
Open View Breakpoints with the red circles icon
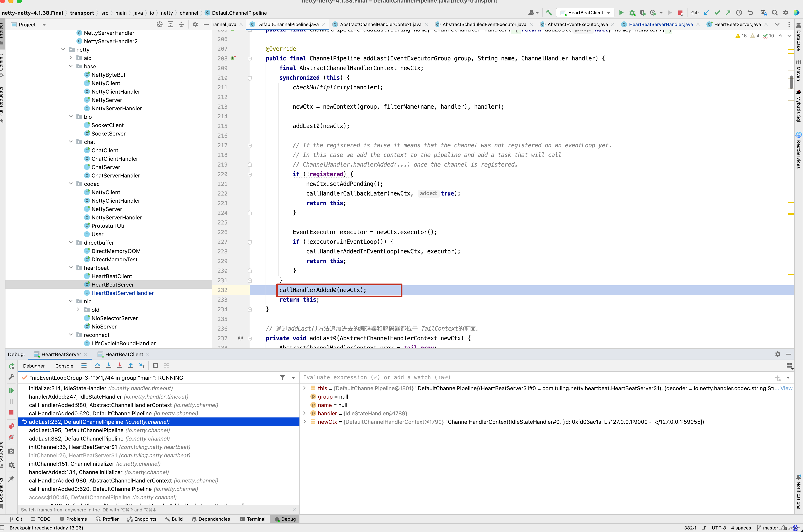(x=11, y=426)
